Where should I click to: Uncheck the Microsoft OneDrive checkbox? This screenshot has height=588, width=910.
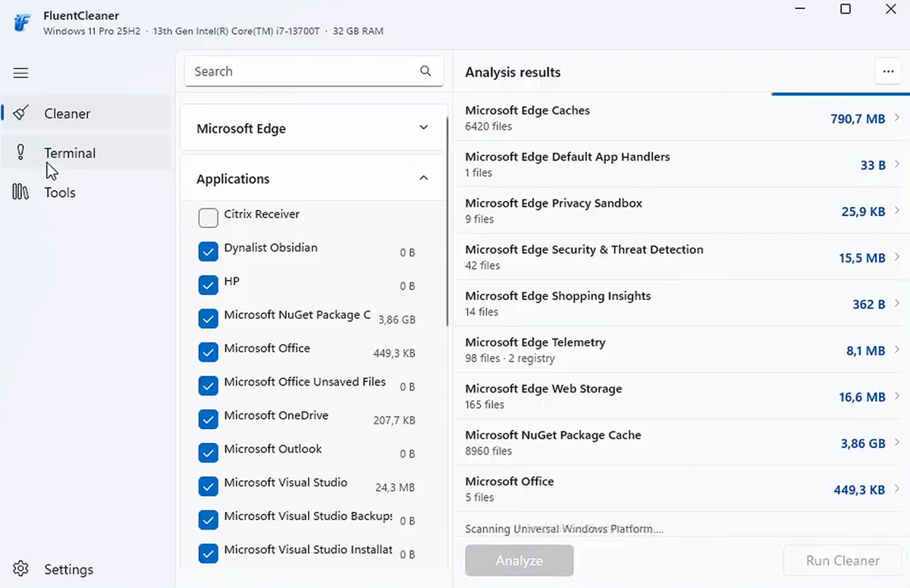pos(208,419)
